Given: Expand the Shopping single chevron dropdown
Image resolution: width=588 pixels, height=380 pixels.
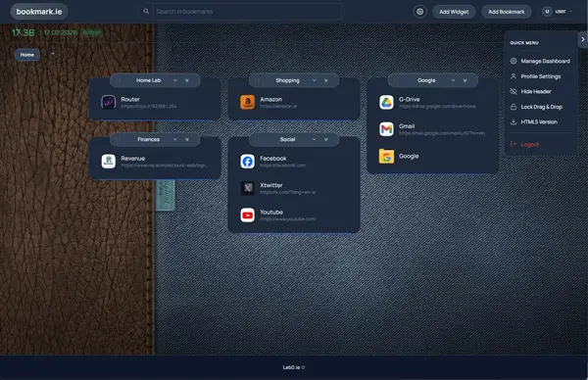Looking at the screenshot, I should click(315, 80).
